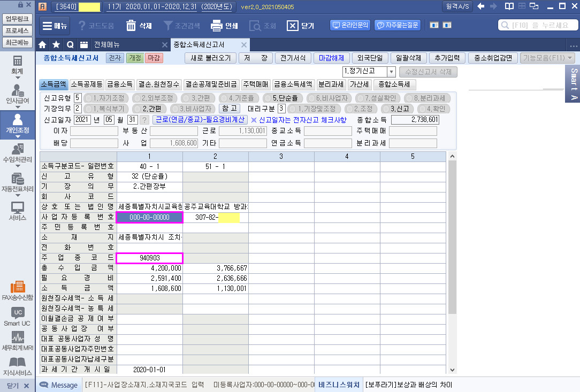Image resolution: width=580 pixels, height=392 pixels.
Task: Click the 닫기 toolbar button
Action: click(x=300, y=26)
